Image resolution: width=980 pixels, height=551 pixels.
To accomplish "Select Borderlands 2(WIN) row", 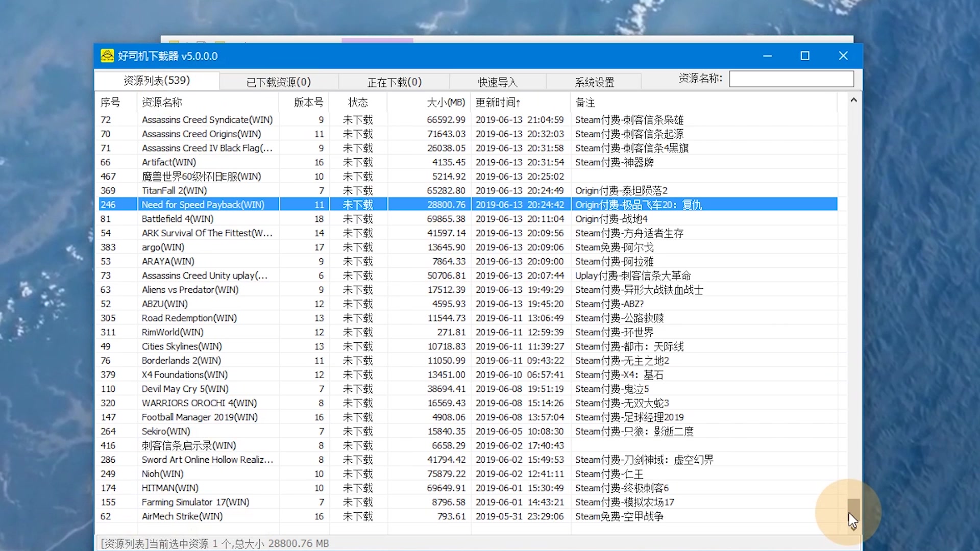I will (x=468, y=361).
